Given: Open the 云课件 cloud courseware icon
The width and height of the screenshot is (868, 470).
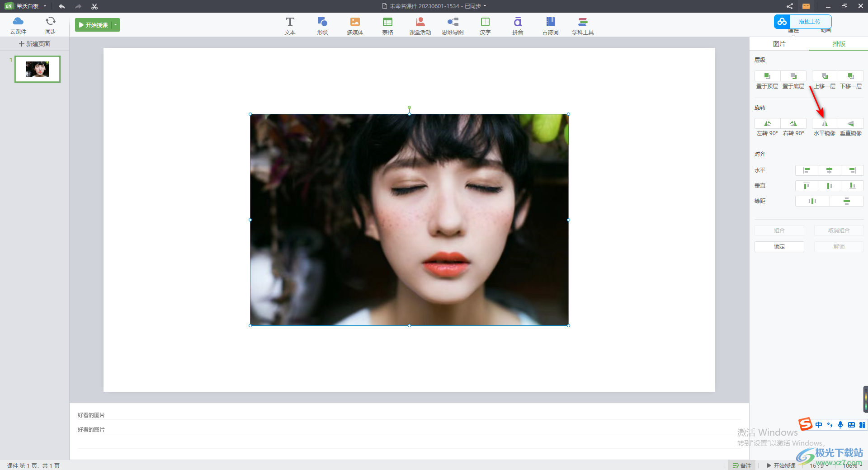Looking at the screenshot, I should click(x=18, y=25).
